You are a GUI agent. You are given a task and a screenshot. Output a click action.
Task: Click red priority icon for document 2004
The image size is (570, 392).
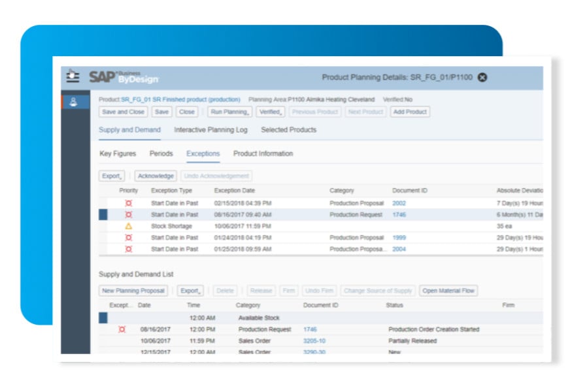(128, 249)
